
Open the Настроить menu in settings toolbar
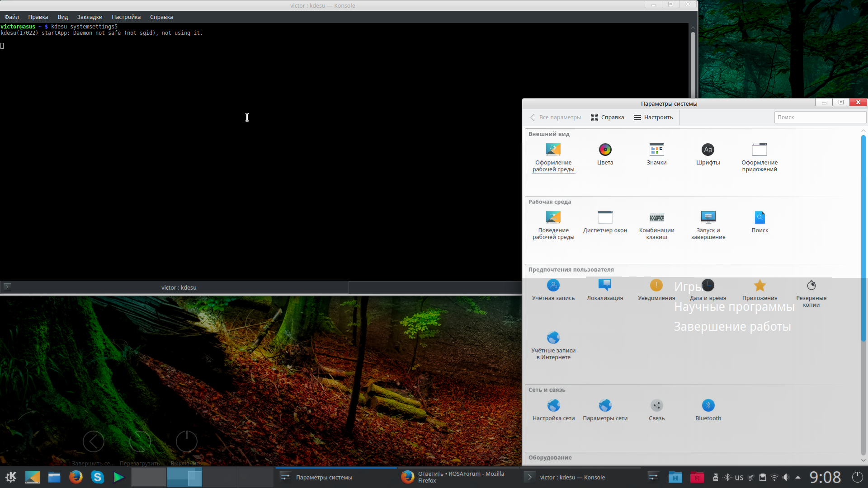tap(653, 117)
